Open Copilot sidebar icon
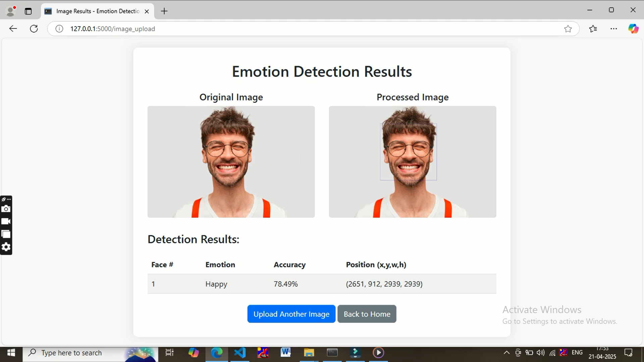Image resolution: width=644 pixels, height=362 pixels. pos(633,29)
